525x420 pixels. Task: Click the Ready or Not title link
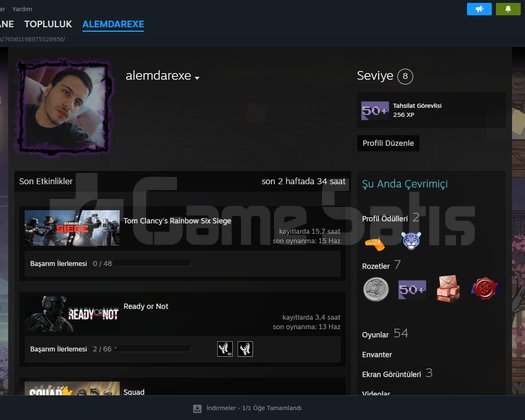146,306
